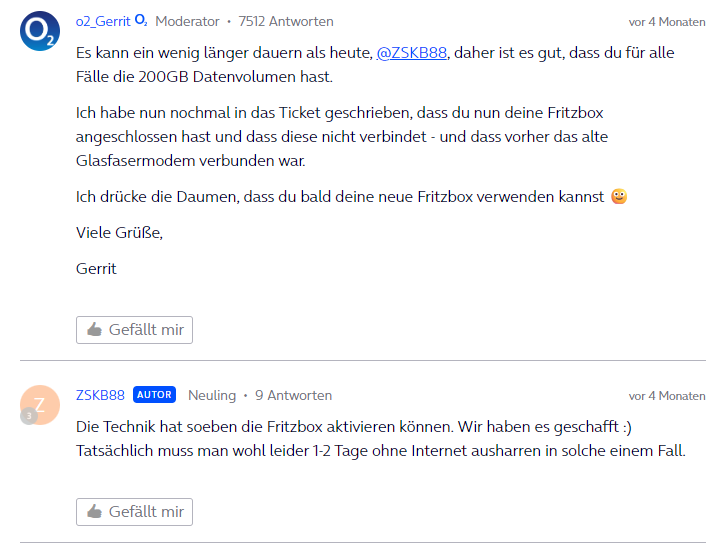Click thumbs-up icon under Gerrit's post
This screenshot has height=546, width=723.
point(95,329)
